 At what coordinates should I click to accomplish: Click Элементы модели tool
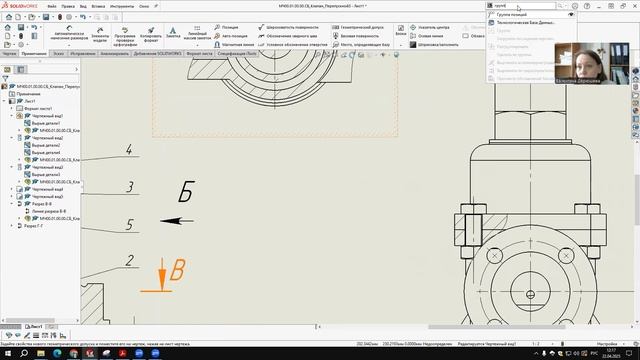click(x=100, y=34)
